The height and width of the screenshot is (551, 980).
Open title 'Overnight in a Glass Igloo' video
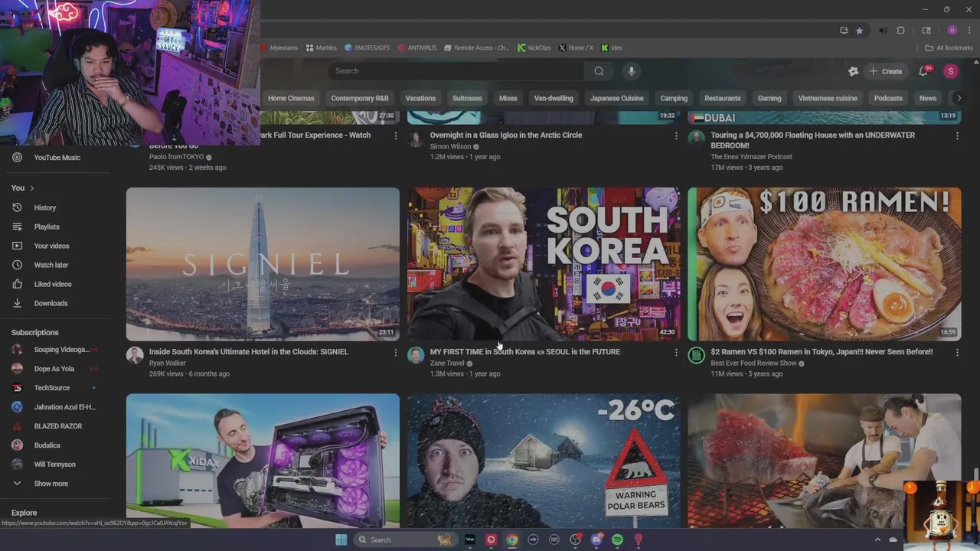coord(506,135)
